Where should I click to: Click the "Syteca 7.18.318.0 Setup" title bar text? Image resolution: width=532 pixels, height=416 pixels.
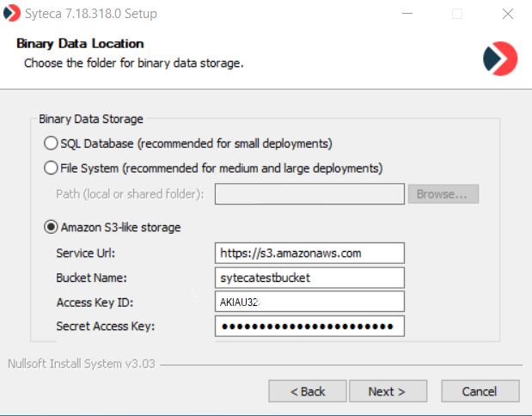90,14
